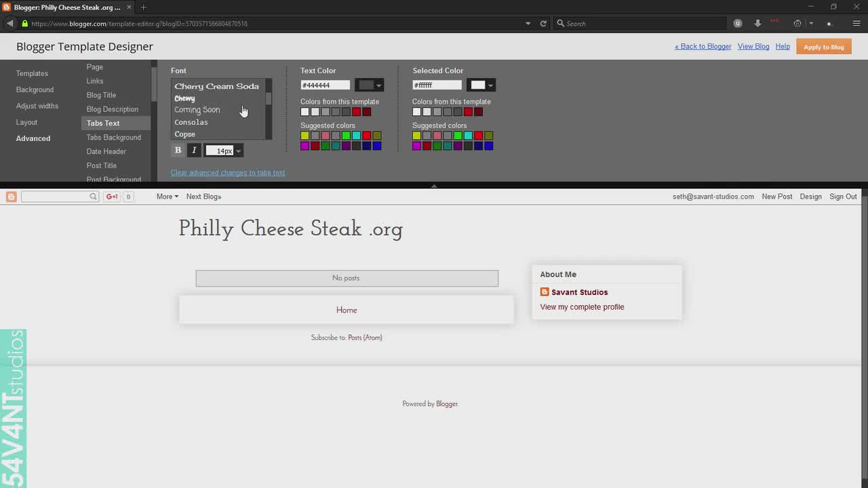
Task: Open the Templates section
Action: click(32, 73)
